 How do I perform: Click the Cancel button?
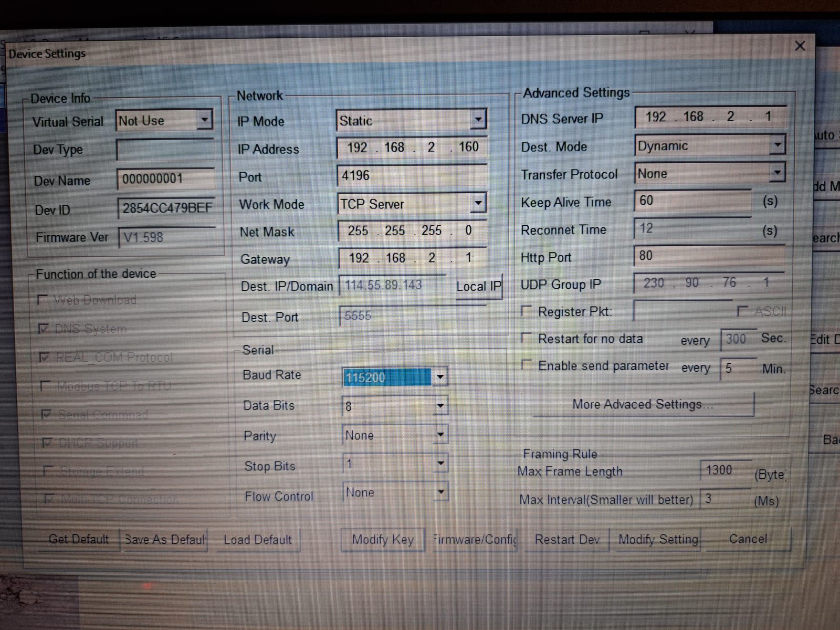748,539
